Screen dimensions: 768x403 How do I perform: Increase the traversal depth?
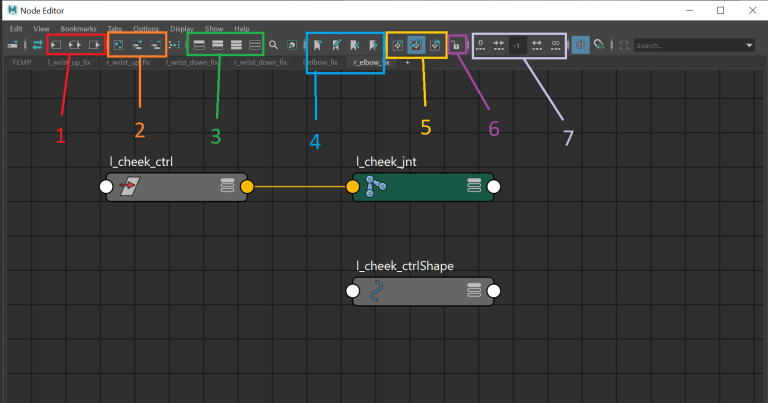[537, 45]
